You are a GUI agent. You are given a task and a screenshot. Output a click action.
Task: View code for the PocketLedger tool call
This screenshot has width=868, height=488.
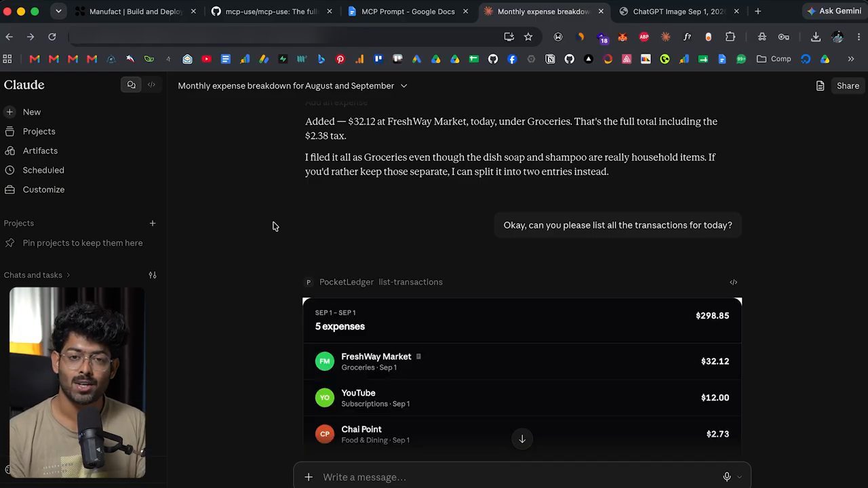[x=733, y=282]
